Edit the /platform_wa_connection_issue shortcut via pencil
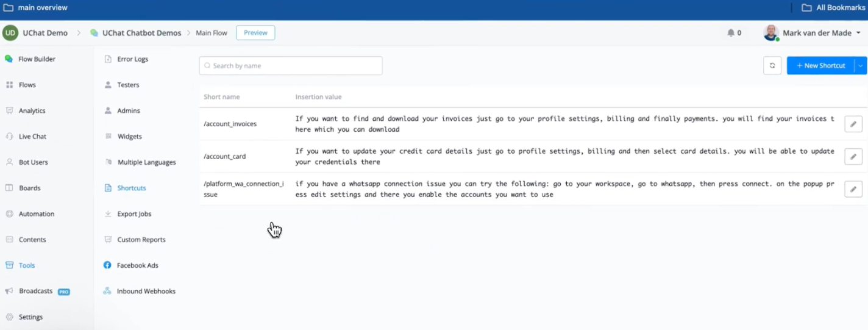This screenshot has height=330, width=868. coord(853,189)
